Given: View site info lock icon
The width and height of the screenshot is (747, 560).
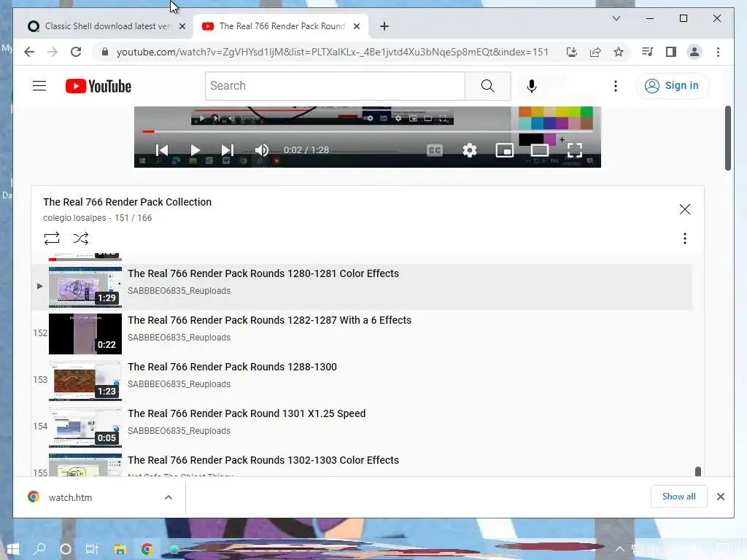Looking at the screenshot, I should [x=105, y=52].
